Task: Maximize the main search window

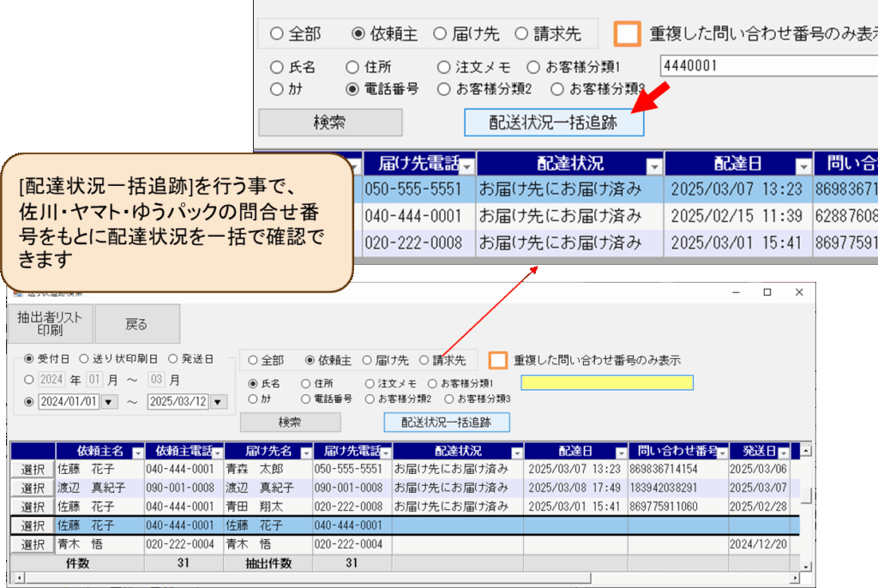Action: click(767, 292)
